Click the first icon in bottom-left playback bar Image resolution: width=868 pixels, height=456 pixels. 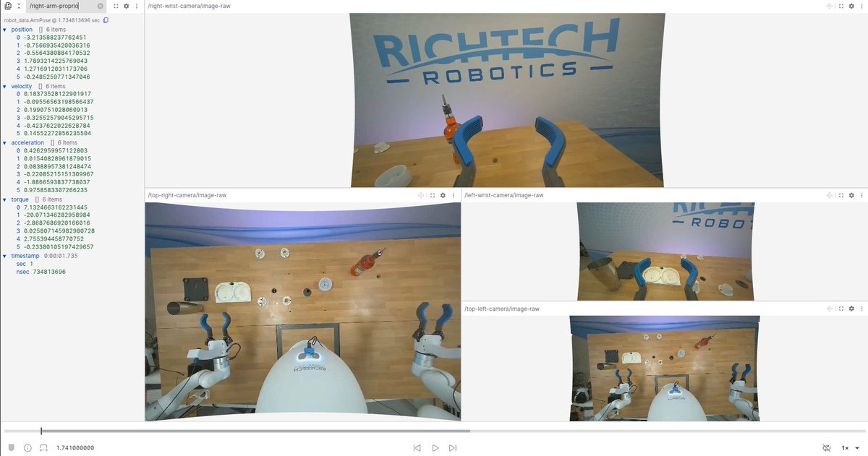(11, 448)
